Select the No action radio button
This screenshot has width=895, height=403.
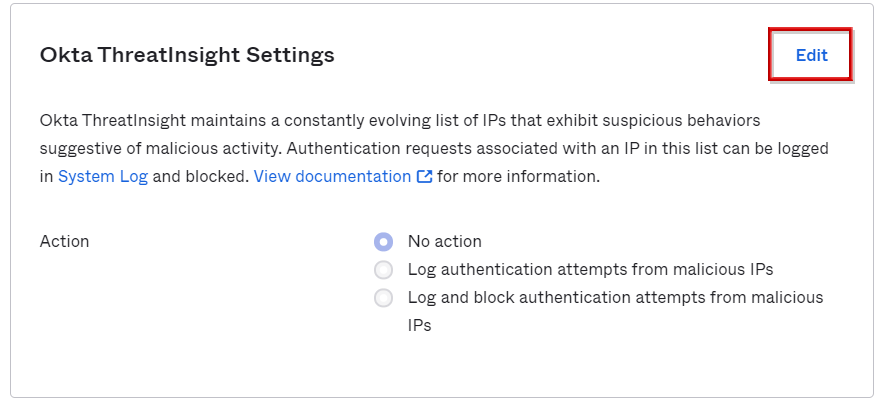pos(384,242)
